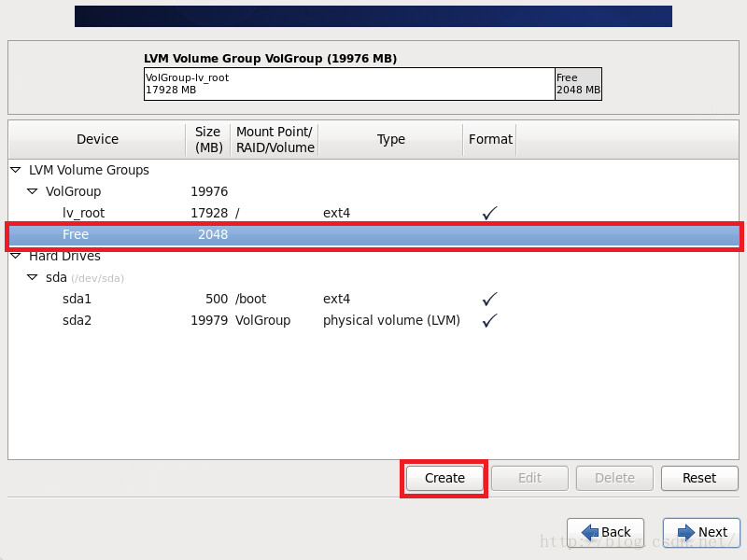747x560 pixels.
Task: Click the Mount Point/RAID/Volume column header
Action: click(x=275, y=139)
